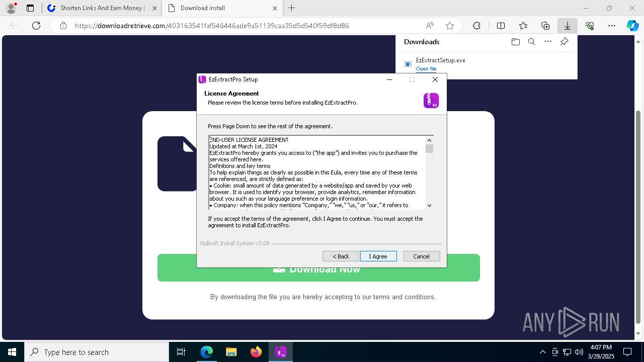
Task: Click the Edge profile avatar
Action: (x=11, y=8)
